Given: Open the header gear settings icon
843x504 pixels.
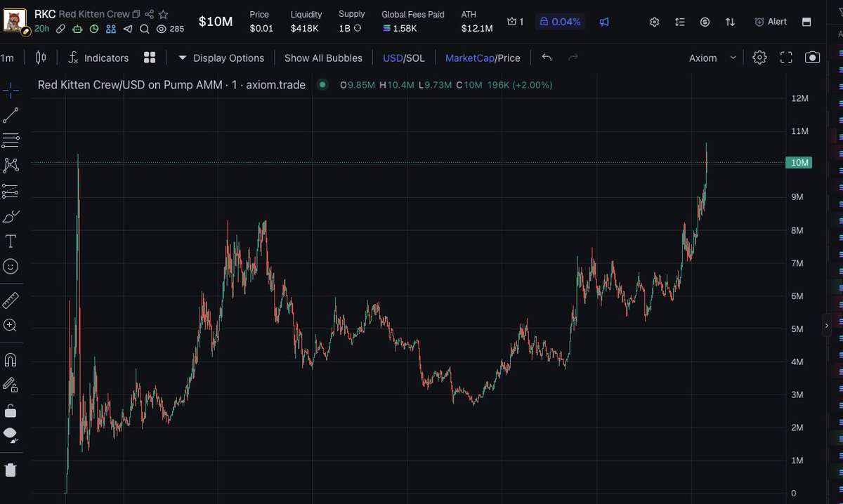Looking at the screenshot, I should click(x=654, y=22).
